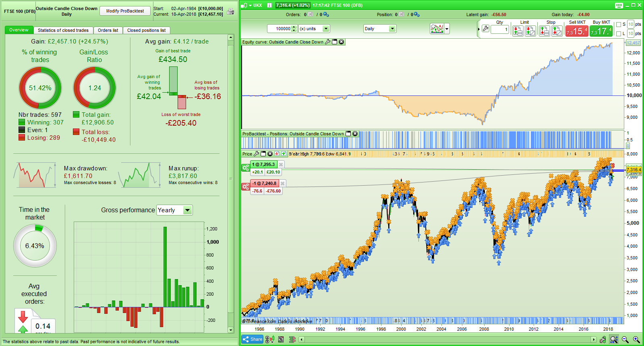Click the S points value field

pos(631,25)
